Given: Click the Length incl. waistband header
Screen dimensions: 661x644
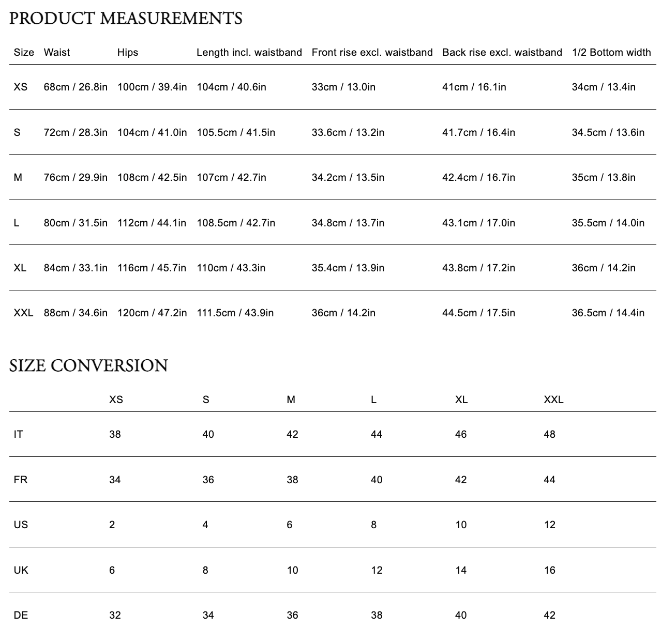Looking at the screenshot, I should (249, 52).
